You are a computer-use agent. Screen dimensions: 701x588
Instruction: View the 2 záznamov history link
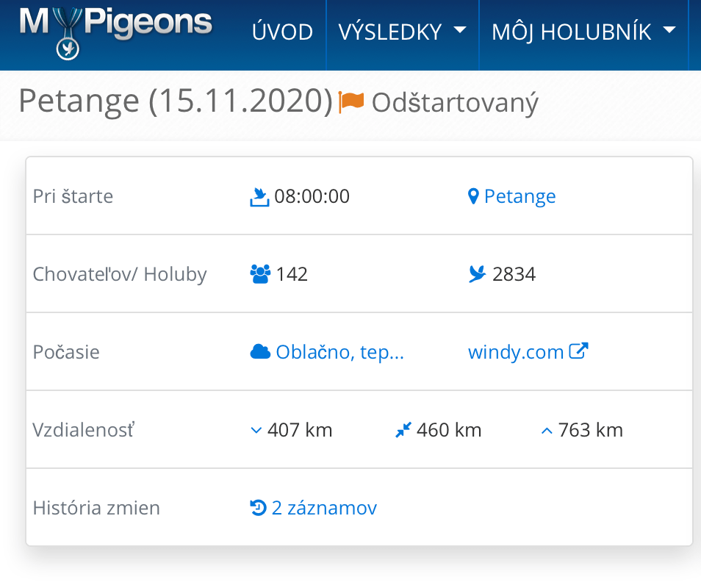tap(324, 508)
